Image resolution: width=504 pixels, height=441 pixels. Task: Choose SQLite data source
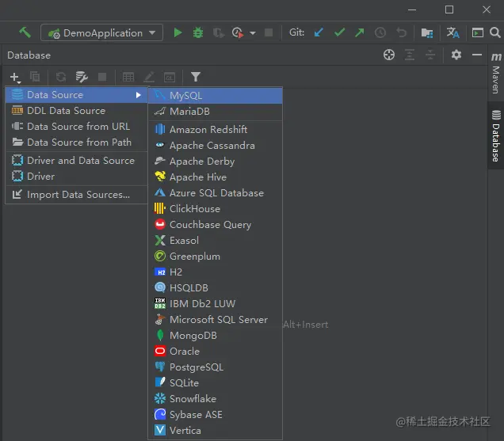[216, 383]
